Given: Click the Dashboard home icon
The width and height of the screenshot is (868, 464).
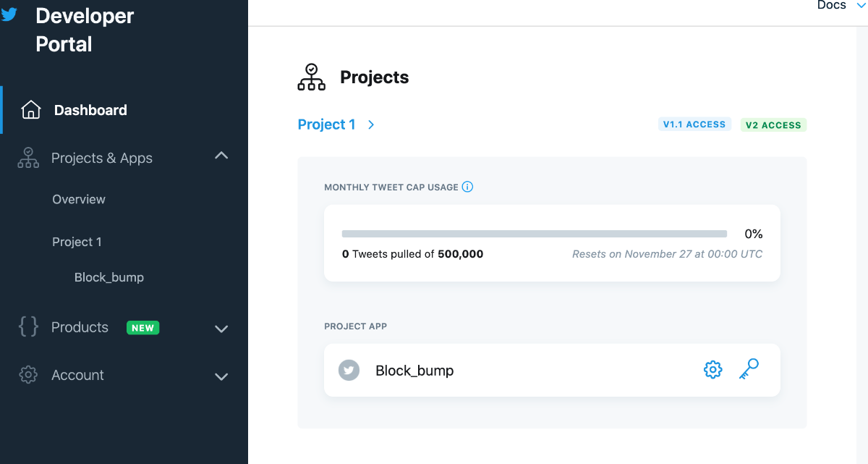Looking at the screenshot, I should [31, 110].
